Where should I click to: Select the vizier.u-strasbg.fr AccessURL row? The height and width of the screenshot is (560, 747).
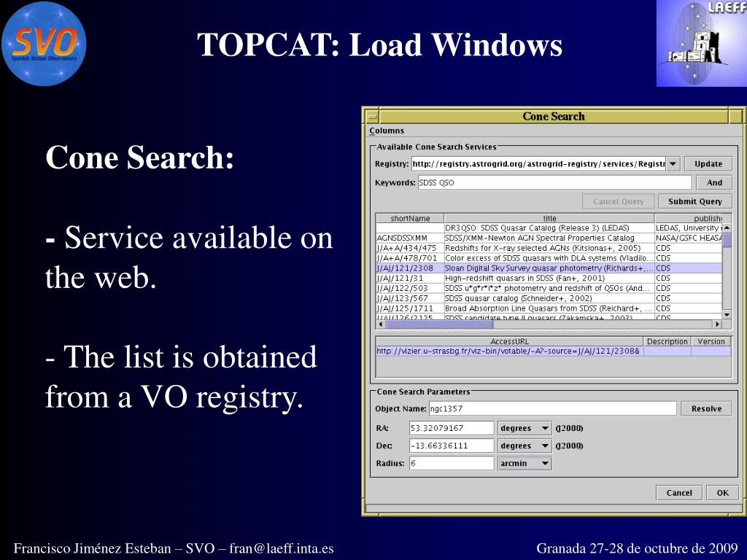[553, 351]
